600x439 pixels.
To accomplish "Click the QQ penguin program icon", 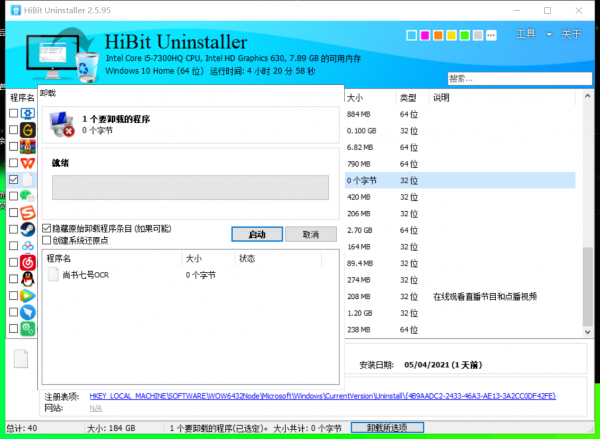I will click(x=28, y=279).
